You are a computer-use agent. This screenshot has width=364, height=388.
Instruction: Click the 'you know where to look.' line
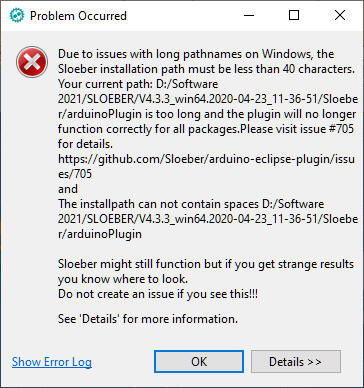tap(123, 279)
